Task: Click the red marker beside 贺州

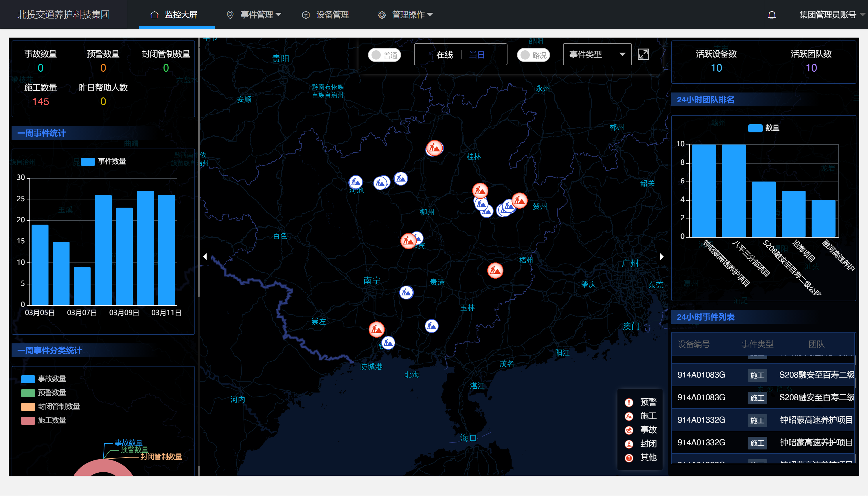Action: pyautogui.click(x=520, y=200)
